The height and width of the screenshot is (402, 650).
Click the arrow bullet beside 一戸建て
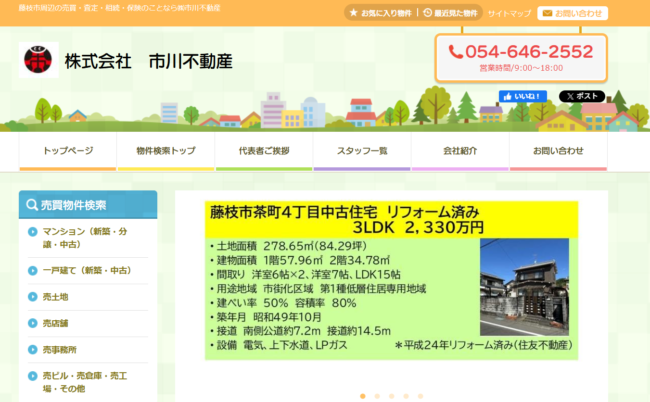click(32, 271)
